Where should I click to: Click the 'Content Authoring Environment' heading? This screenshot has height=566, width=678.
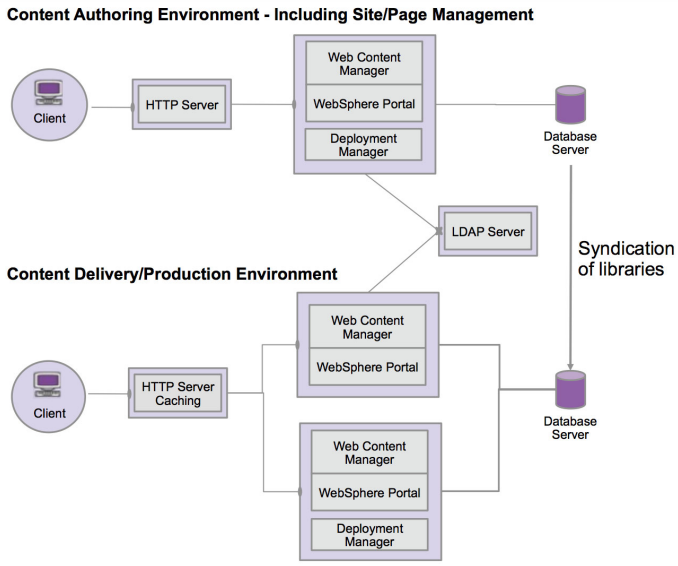point(270,14)
